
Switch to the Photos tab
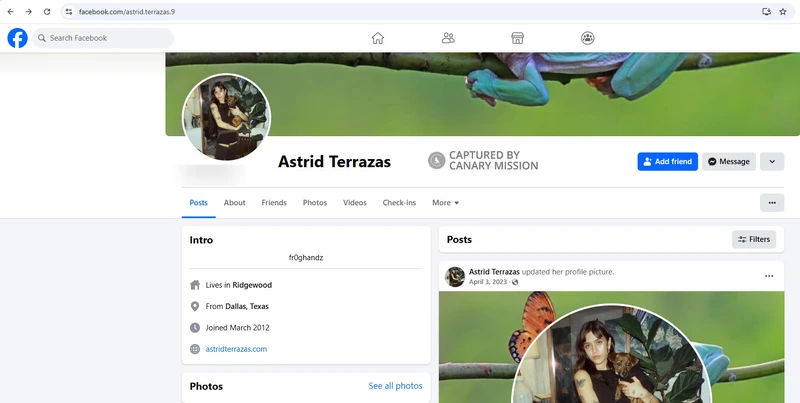[x=315, y=203]
